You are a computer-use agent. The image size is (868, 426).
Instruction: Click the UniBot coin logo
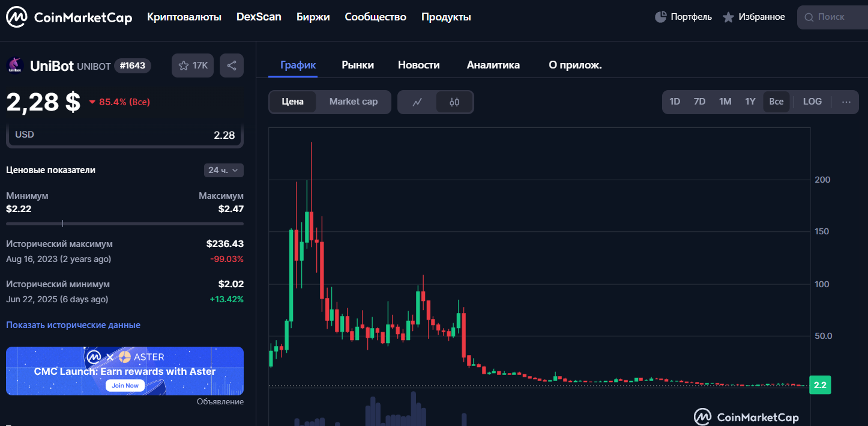[15, 65]
